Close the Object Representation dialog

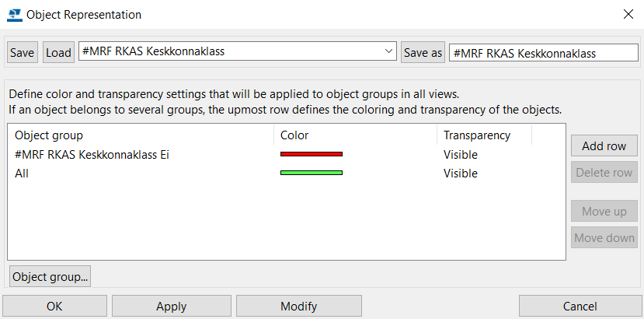point(628,15)
